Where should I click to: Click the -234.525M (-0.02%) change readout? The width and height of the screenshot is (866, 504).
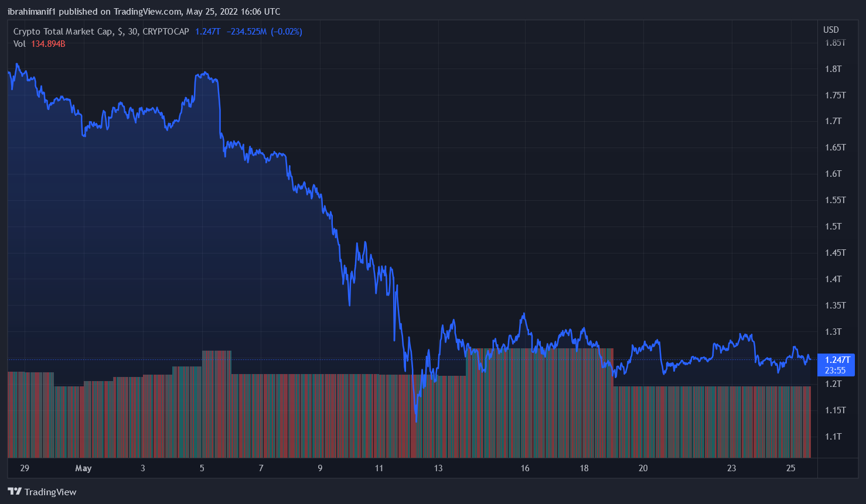tap(264, 32)
